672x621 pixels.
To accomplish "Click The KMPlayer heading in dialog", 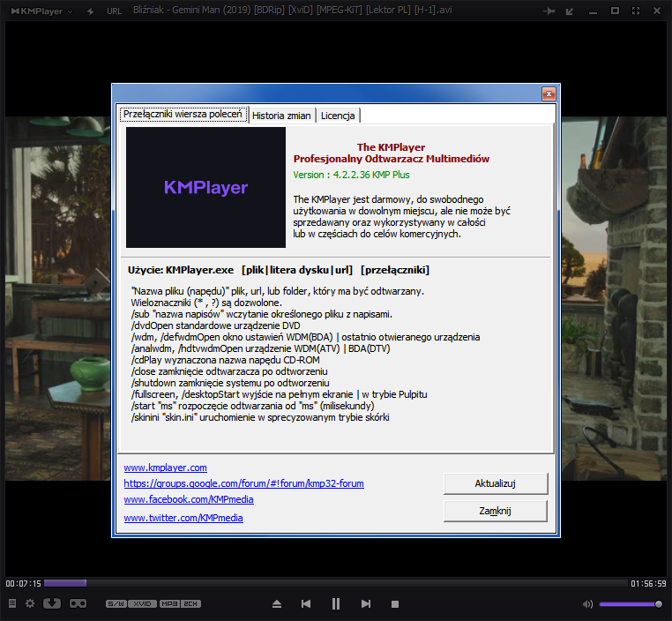I will pos(391,147).
